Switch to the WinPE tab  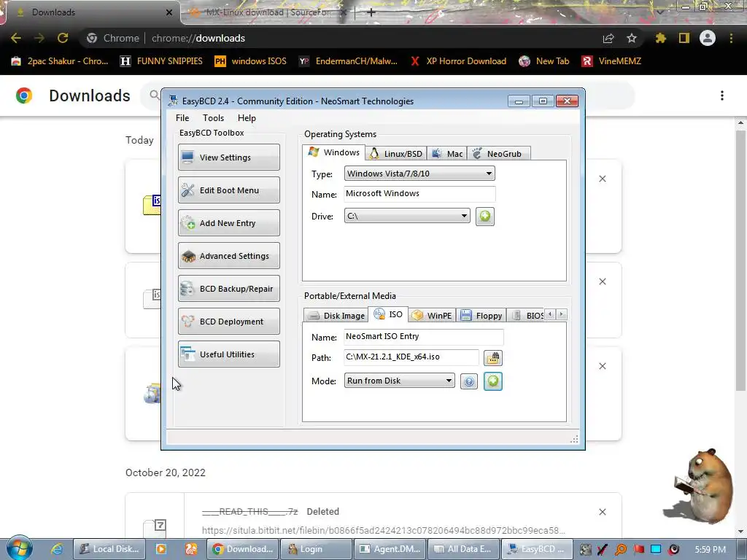(432, 315)
